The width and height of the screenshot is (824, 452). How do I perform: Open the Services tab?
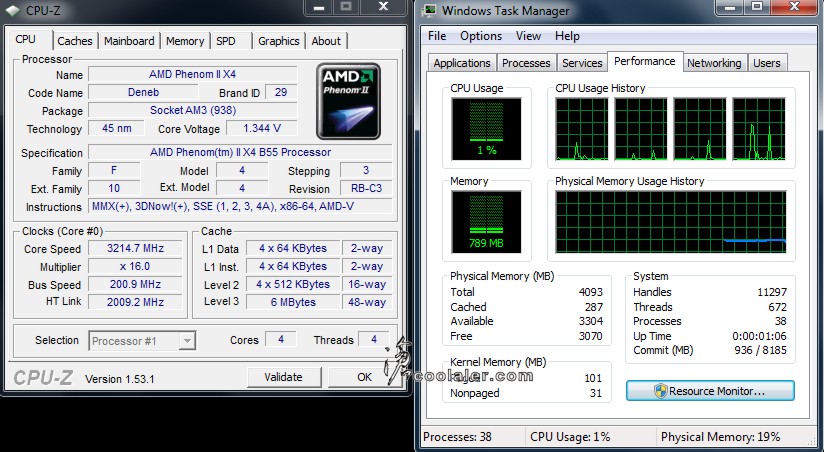point(582,63)
